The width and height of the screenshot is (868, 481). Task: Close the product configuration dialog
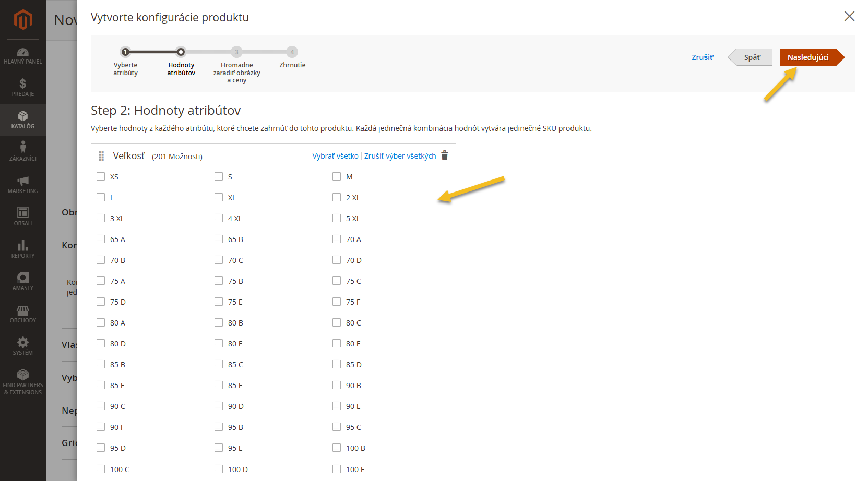849,17
